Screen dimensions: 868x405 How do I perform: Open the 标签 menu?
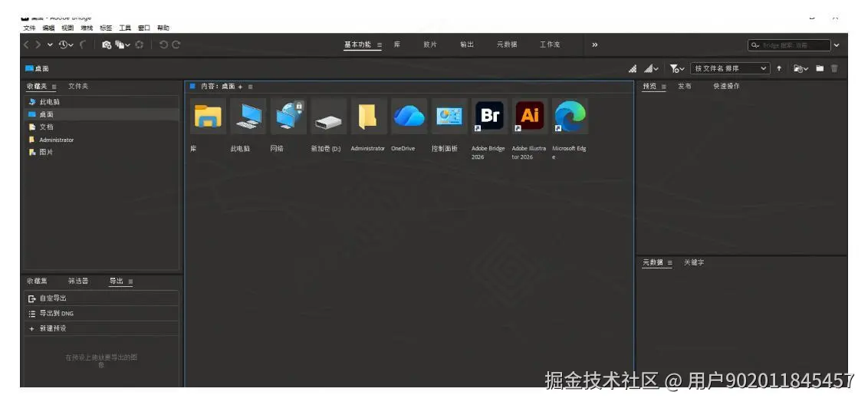click(x=106, y=28)
